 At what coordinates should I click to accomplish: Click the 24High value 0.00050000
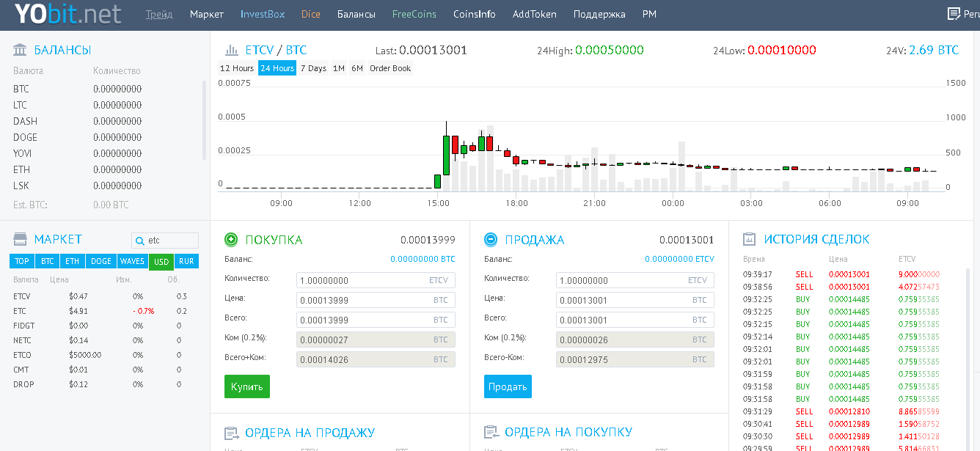pos(610,51)
